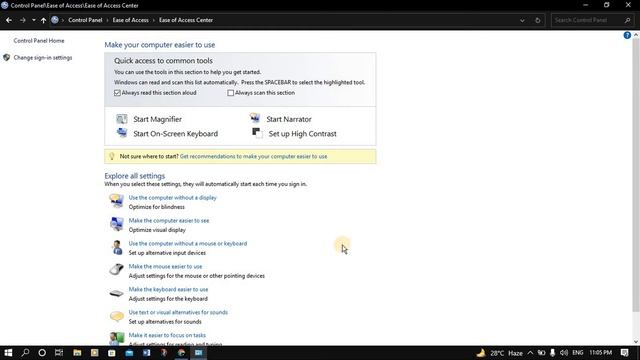Click the icon beside Make the computer easier to see
The width and height of the screenshot is (640, 360).
[116, 224]
